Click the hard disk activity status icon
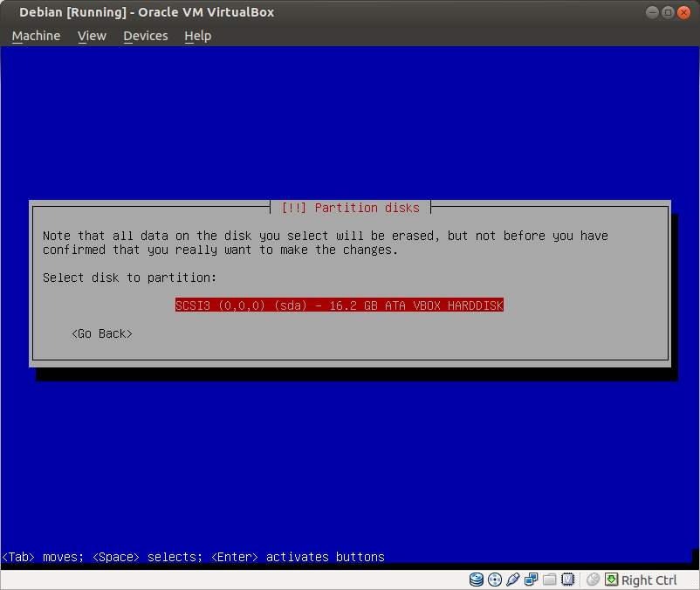 point(477,580)
